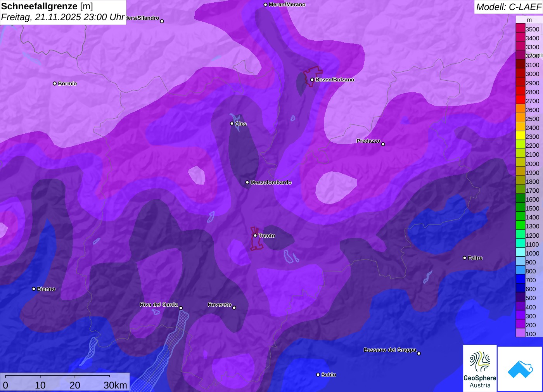The width and height of the screenshot is (543, 392).
Task: Click the "30km" scale bar label
Action: tap(115, 385)
